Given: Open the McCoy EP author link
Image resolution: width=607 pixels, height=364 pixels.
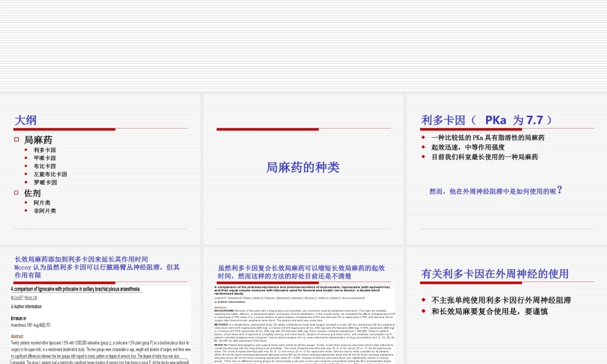Looking at the screenshot, I should [17, 298].
